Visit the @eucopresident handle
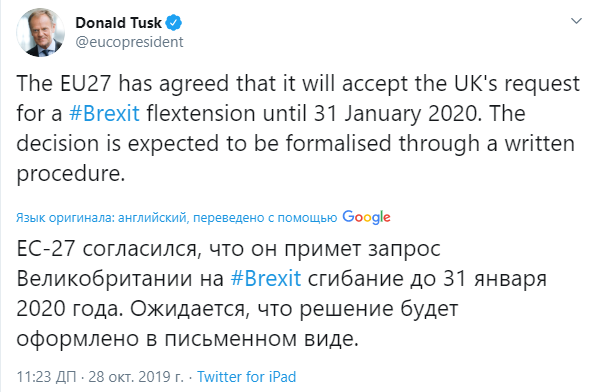This screenshot has height=392, width=596. [x=129, y=42]
